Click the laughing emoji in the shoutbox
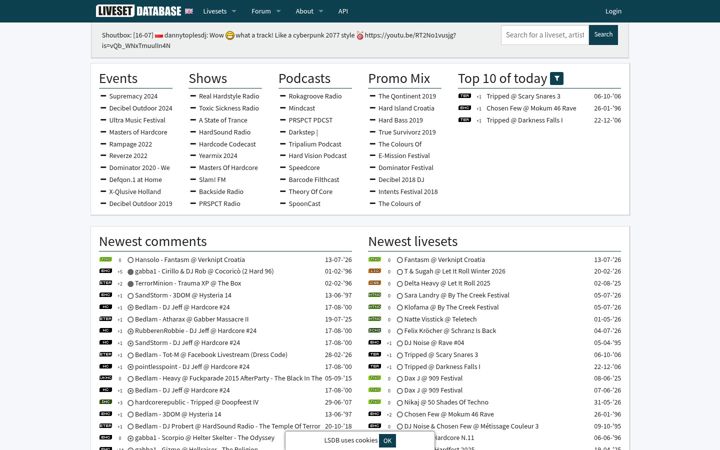 230,35
